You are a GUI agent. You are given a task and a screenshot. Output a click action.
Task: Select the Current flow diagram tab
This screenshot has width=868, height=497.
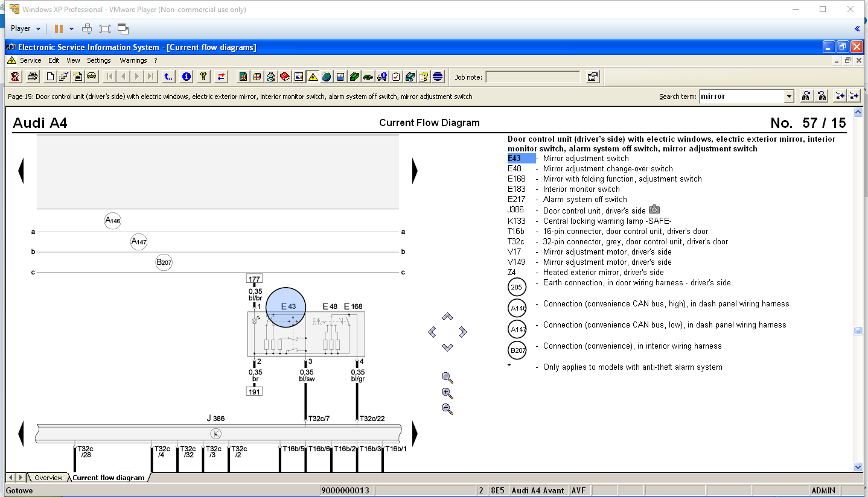109,478
